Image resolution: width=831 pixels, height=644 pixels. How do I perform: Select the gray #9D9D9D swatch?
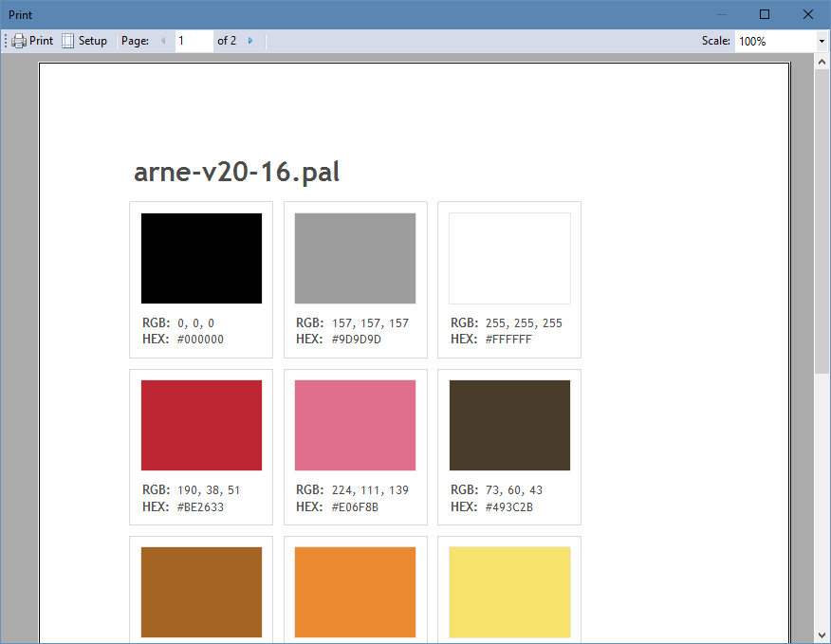(355, 258)
